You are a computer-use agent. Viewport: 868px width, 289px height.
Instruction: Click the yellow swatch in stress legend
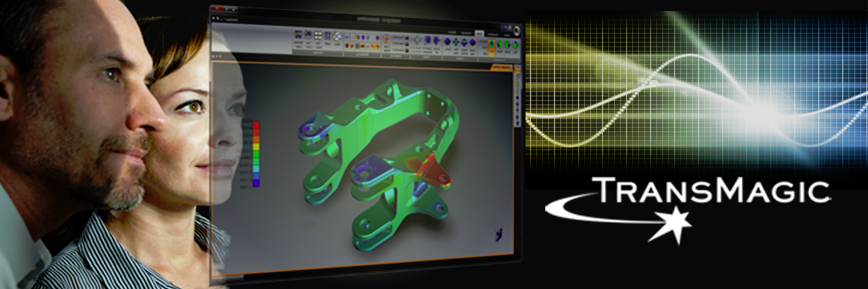[x=257, y=147]
